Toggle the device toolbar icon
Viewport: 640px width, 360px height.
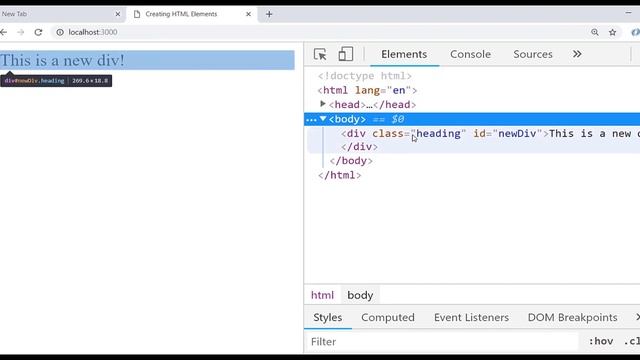point(346,54)
